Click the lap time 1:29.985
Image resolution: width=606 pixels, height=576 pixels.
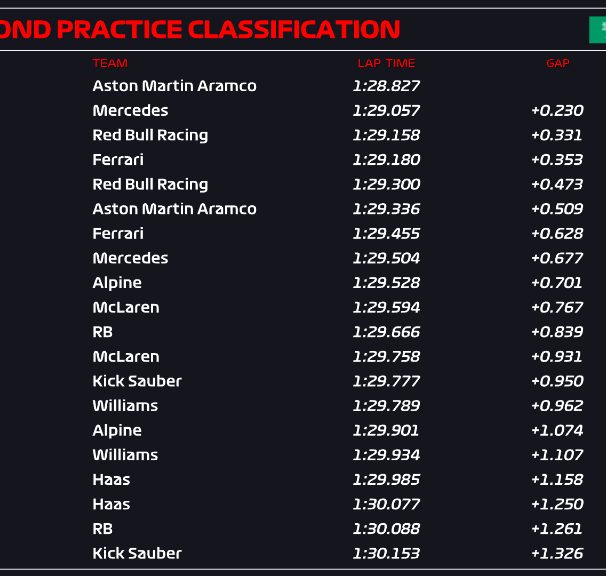[x=386, y=480]
